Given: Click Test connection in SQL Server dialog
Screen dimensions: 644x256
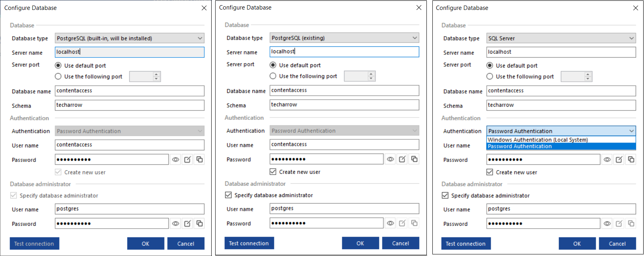Looking at the screenshot, I should click(466, 244).
